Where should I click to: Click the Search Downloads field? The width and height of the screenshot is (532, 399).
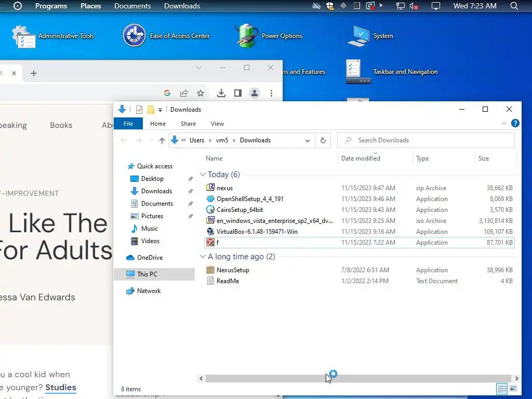click(426, 140)
